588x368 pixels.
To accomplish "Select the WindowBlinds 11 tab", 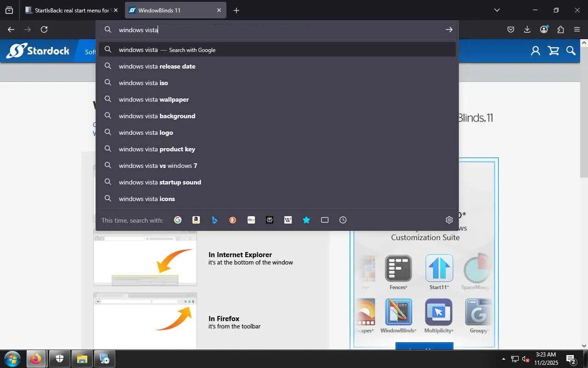I will point(175,10).
